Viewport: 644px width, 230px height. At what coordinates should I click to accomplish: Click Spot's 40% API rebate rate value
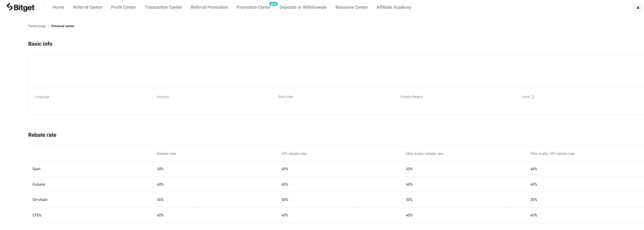coord(285,169)
